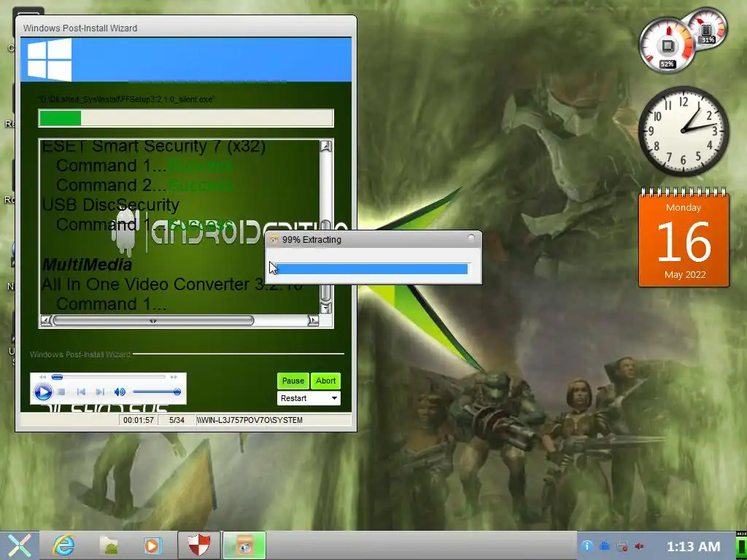Skip to the next track
Viewport: 747px width, 560px height.
point(99,392)
